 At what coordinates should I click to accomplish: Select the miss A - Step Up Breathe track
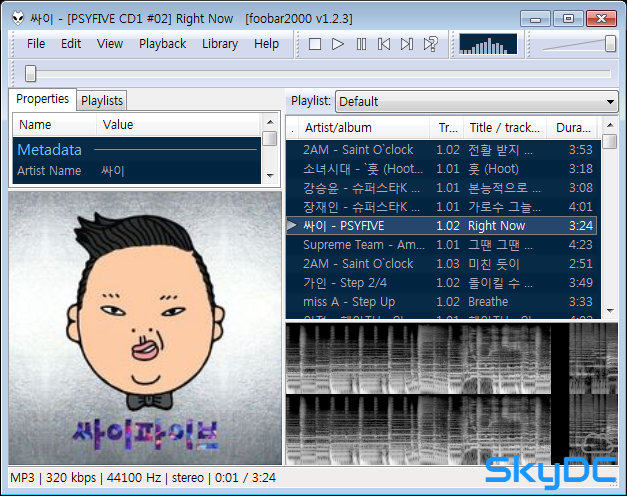click(443, 302)
